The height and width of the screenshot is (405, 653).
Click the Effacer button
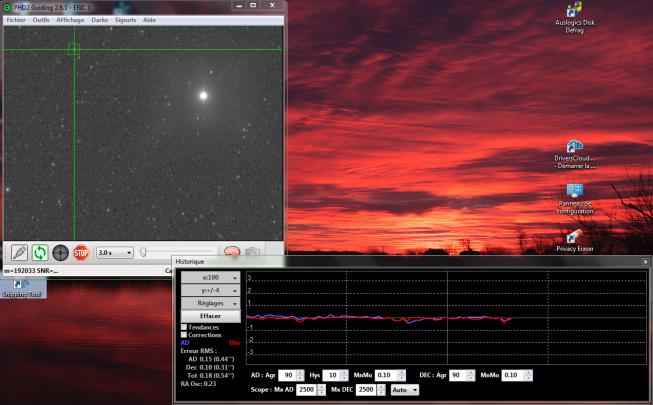(211, 316)
